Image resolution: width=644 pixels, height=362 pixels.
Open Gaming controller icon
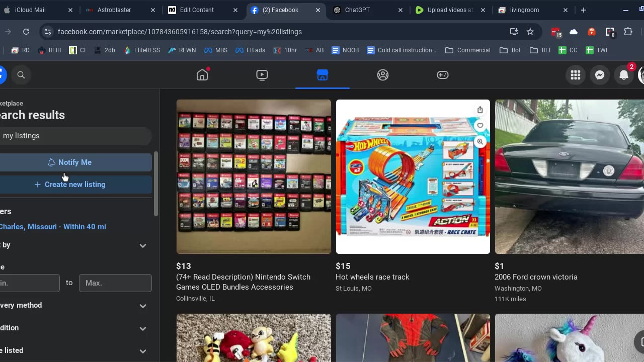(443, 75)
